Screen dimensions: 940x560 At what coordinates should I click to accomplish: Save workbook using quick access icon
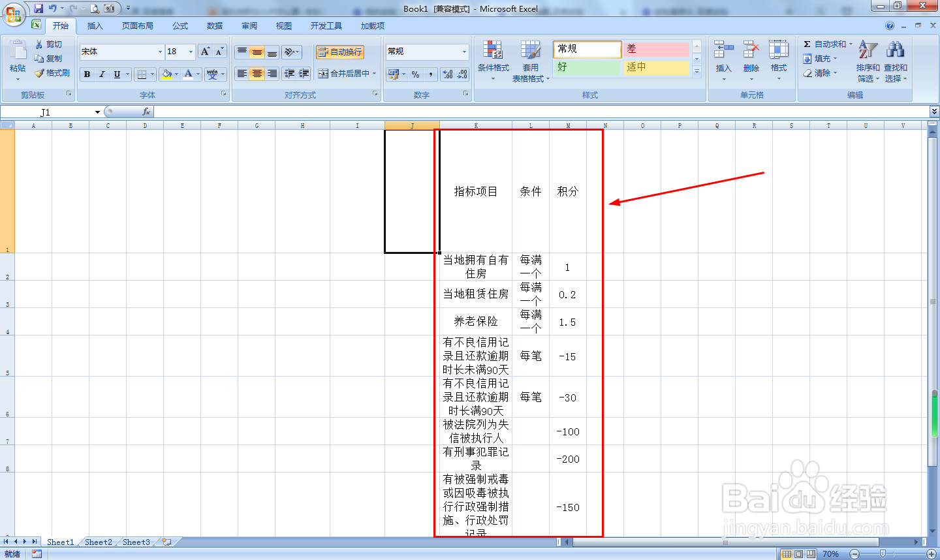[x=39, y=8]
